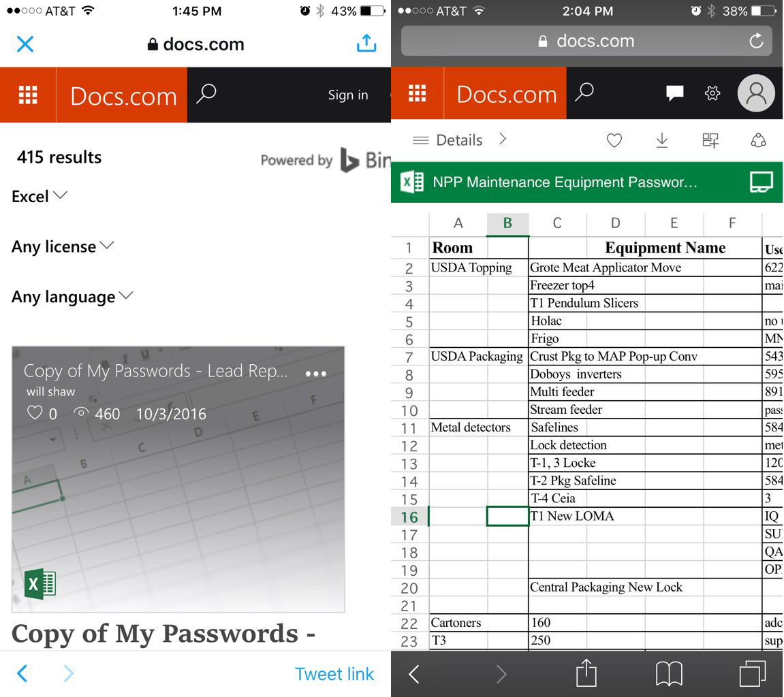Open tabs overview in right Safari toolbar
The height and width of the screenshot is (697, 784).
point(753,673)
